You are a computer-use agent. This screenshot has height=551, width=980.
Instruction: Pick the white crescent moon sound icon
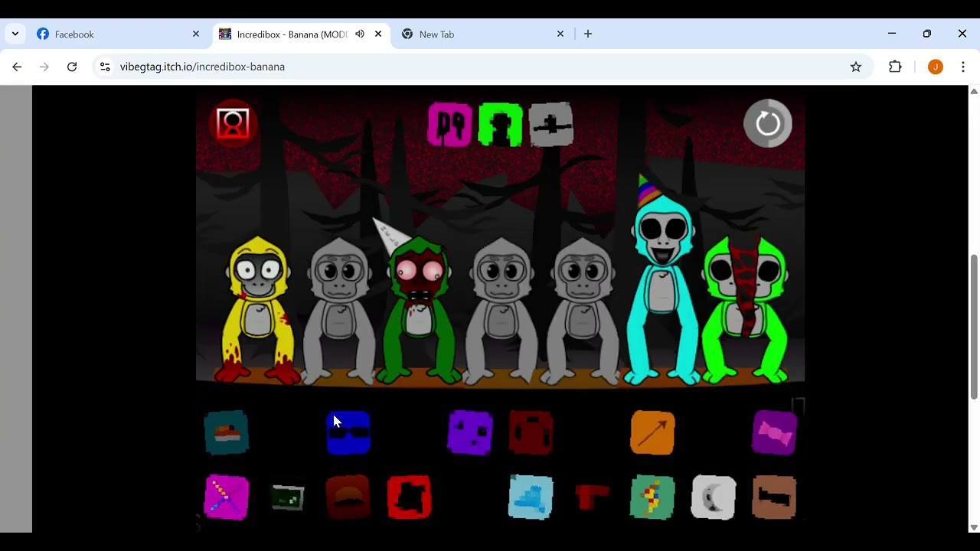click(x=714, y=497)
